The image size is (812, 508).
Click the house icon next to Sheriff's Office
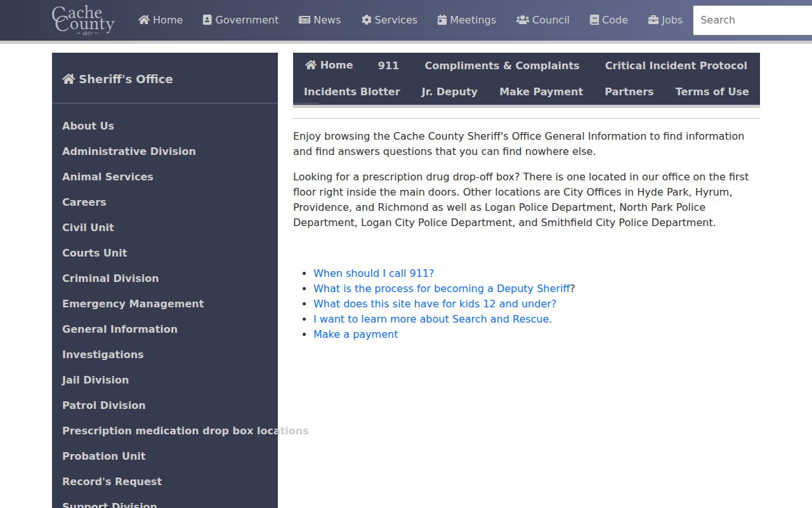tap(69, 79)
